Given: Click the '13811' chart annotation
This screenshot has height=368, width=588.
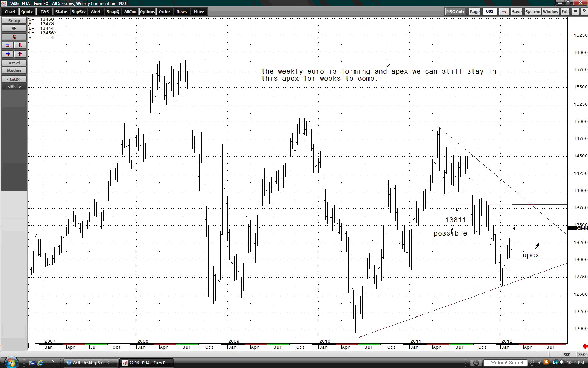Looking at the screenshot, I should pos(455,220).
